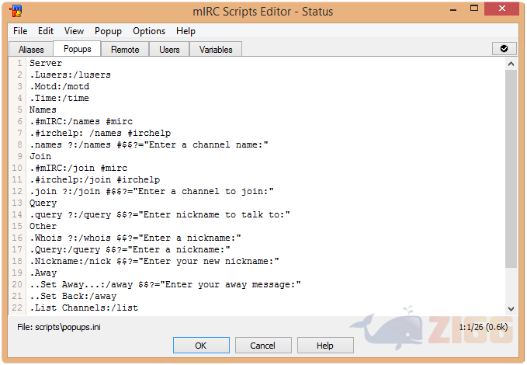Switch to the Aliases tab
The height and width of the screenshot is (365, 527).
click(31, 49)
